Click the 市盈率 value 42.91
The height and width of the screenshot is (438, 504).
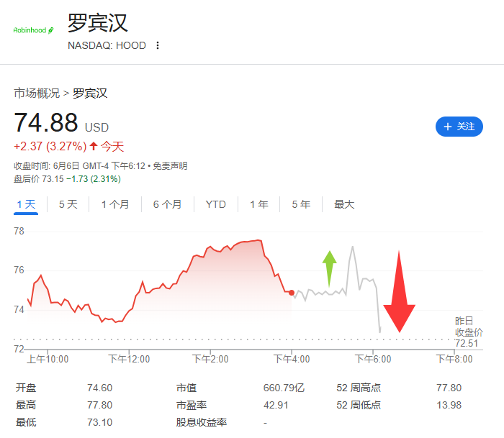[276, 405]
